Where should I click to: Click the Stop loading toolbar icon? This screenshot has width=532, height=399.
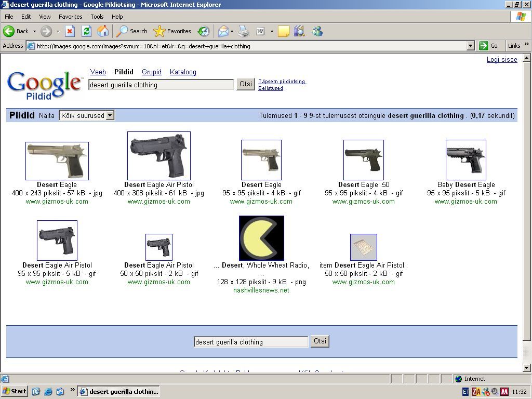[x=70, y=31]
